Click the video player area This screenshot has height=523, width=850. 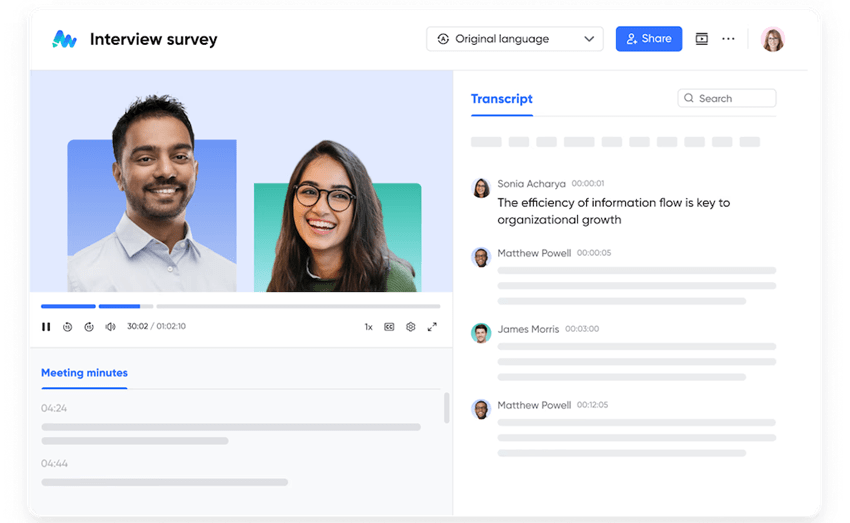[x=242, y=181]
